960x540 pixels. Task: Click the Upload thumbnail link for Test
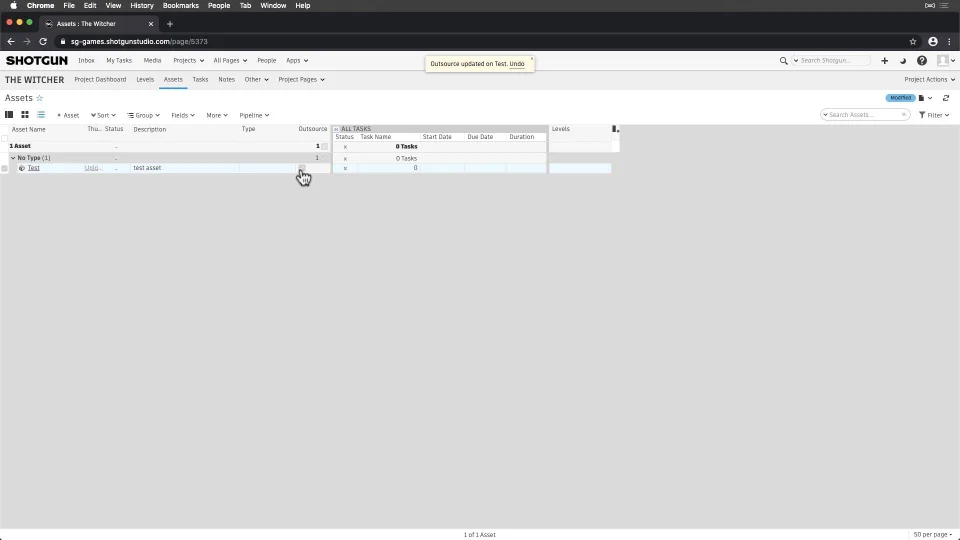93,168
